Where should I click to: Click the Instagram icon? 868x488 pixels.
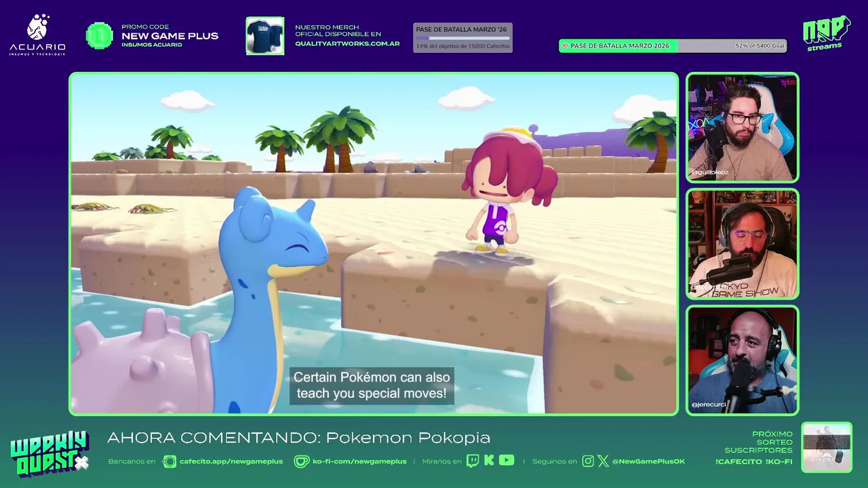point(588,461)
